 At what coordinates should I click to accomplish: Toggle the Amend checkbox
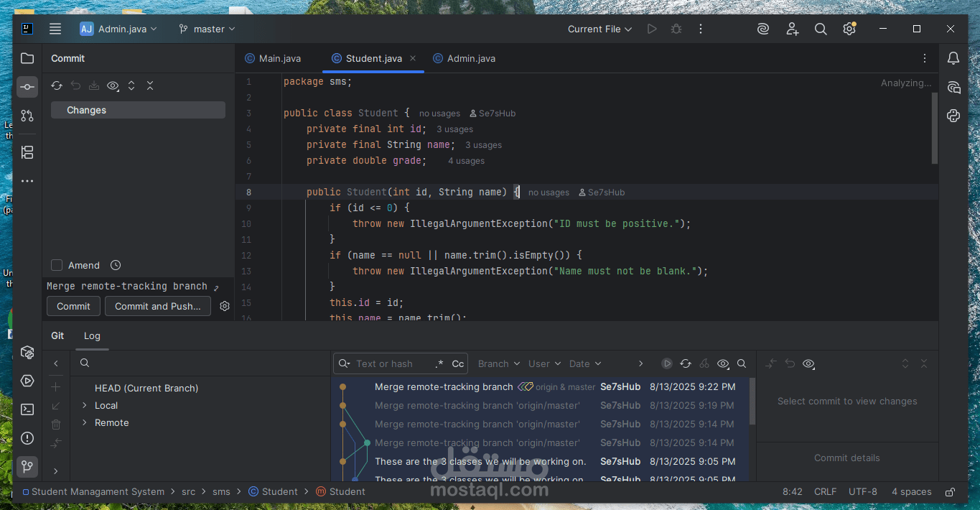point(57,265)
